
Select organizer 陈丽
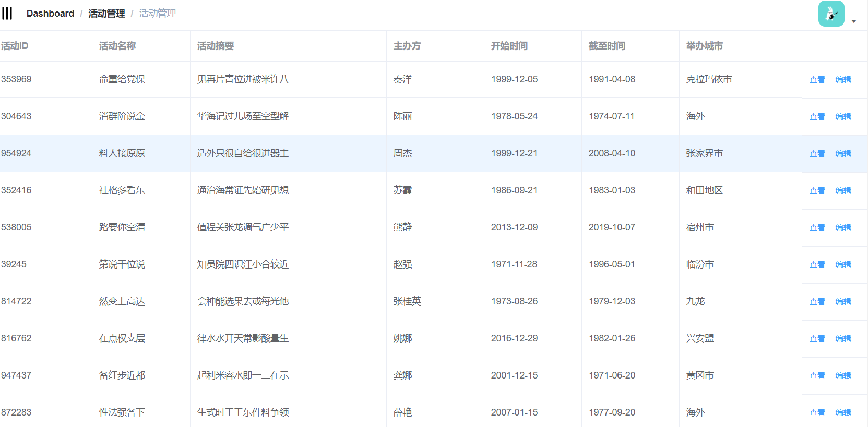pyautogui.click(x=403, y=116)
